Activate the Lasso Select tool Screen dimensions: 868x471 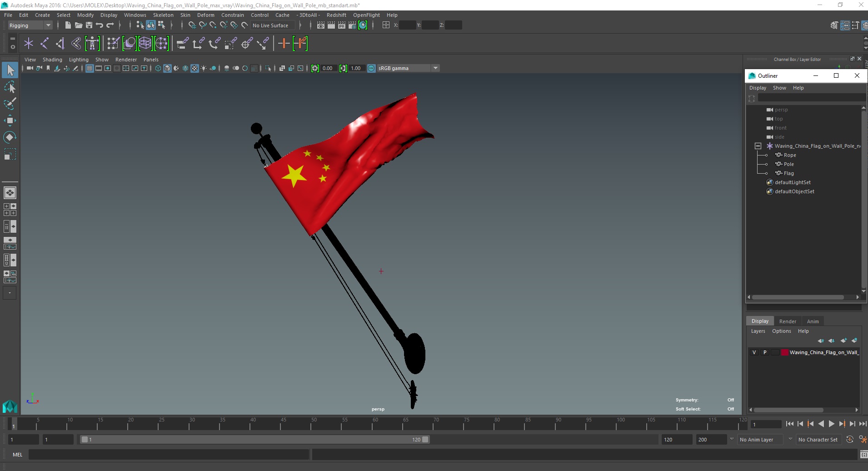[x=10, y=87]
